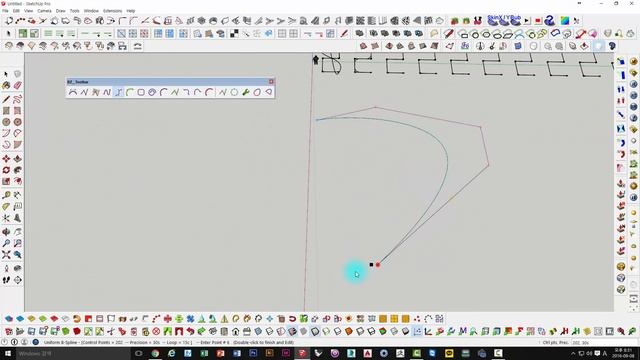Click the green wrench icon in BZ_Toolbar
This screenshot has width=640, height=360.
point(246,93)
